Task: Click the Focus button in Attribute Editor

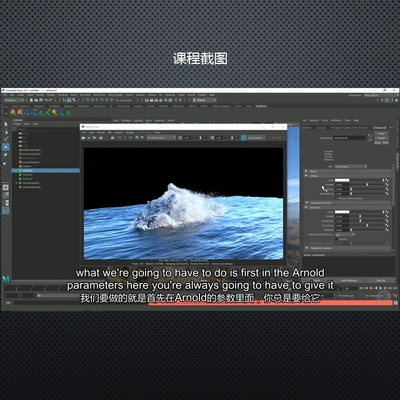Action: [381, 133]
